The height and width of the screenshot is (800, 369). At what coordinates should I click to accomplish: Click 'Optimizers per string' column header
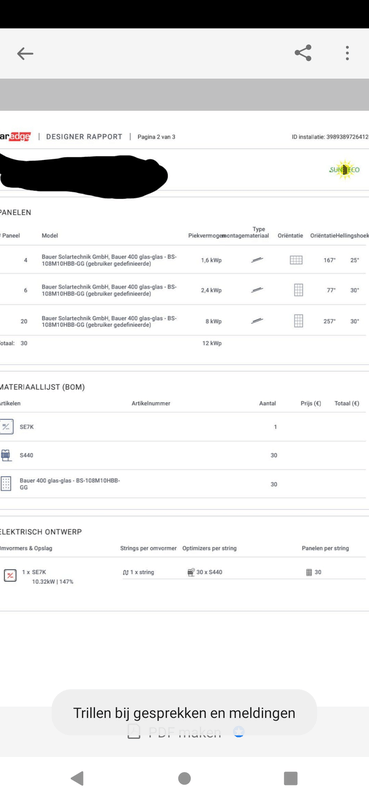click(210, 548)
